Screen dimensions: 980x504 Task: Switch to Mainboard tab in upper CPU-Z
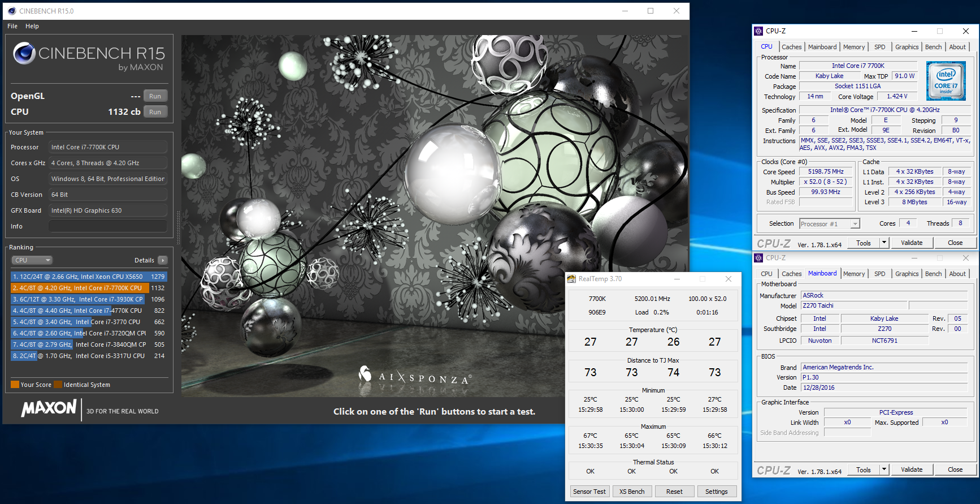pos(822,47)
